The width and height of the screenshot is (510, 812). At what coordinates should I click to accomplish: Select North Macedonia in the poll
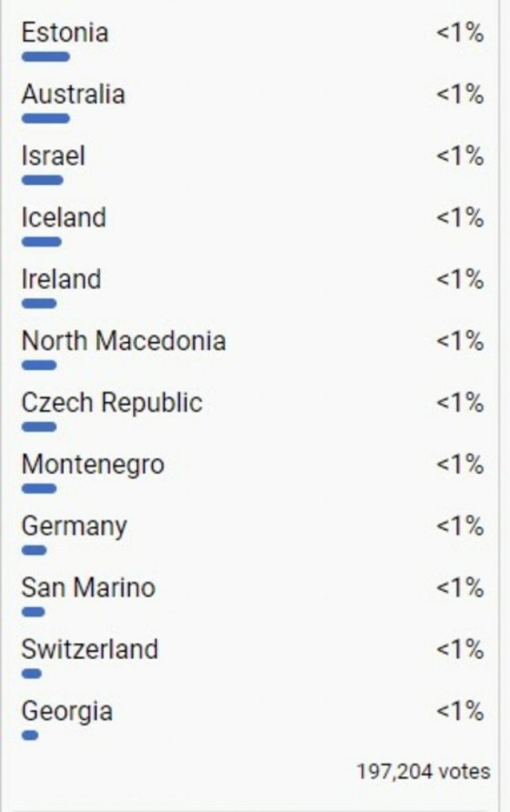(x=123, y=341)
